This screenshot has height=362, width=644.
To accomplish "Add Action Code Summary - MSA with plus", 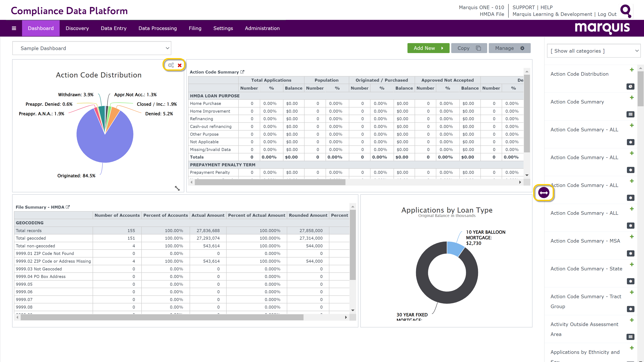I will (632, 237).
